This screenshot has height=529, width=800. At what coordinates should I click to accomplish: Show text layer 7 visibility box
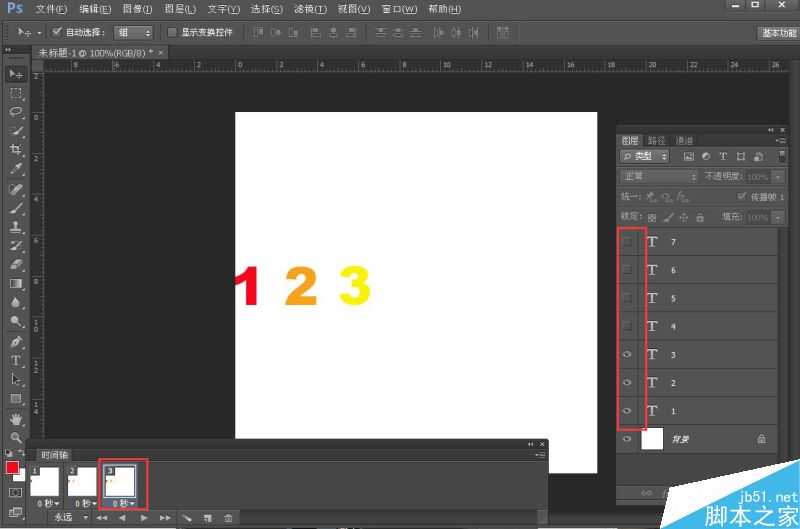628,242
